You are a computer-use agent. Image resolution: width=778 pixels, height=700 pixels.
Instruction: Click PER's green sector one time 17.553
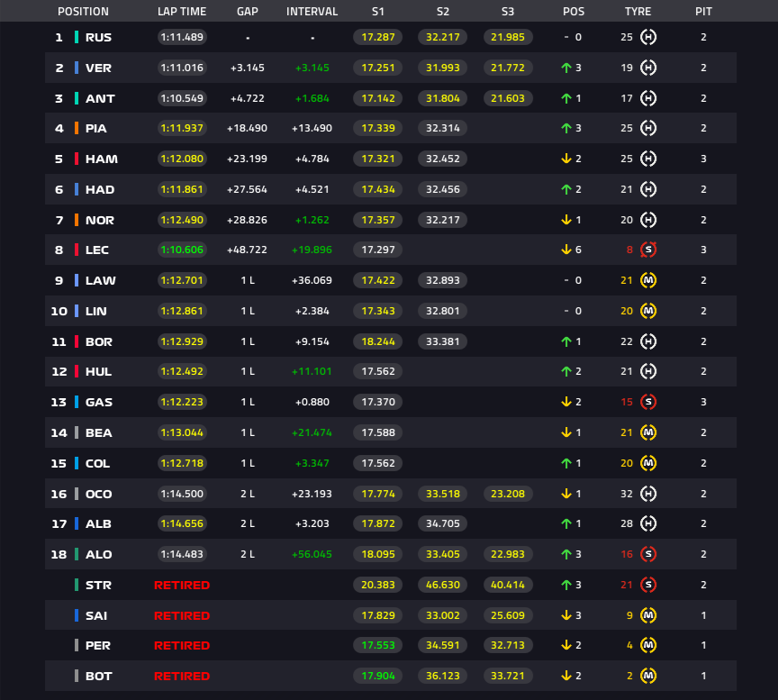377,645
